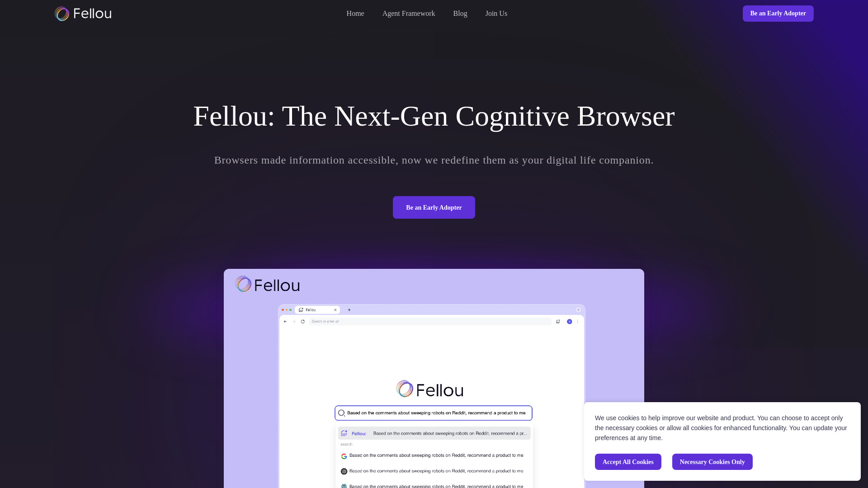Click the Blog nav menu item

click(460, 13)
